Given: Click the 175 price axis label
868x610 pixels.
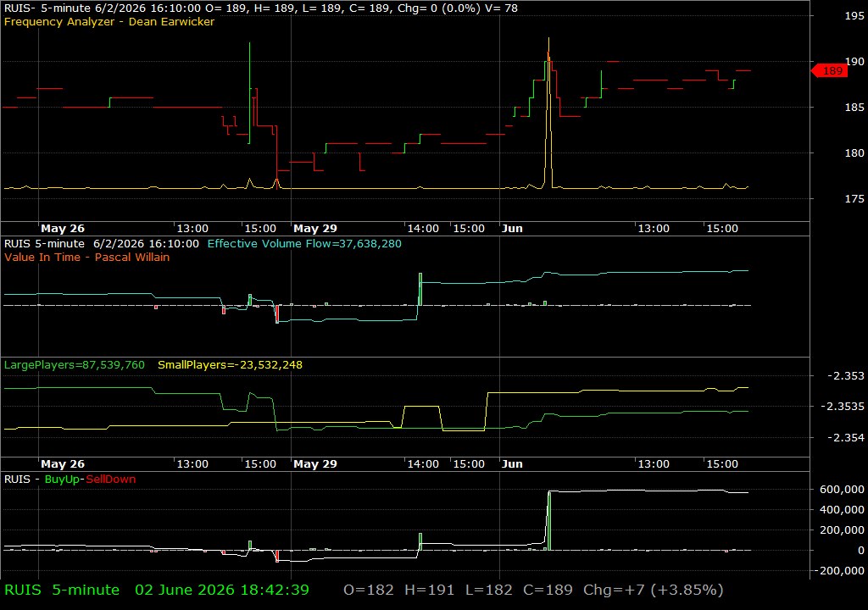Looking at the screenshot, I should tap(854, 199).
